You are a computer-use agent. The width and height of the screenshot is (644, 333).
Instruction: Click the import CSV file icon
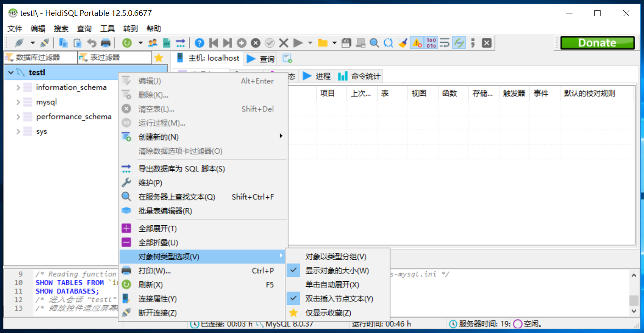tap(167, 43)
